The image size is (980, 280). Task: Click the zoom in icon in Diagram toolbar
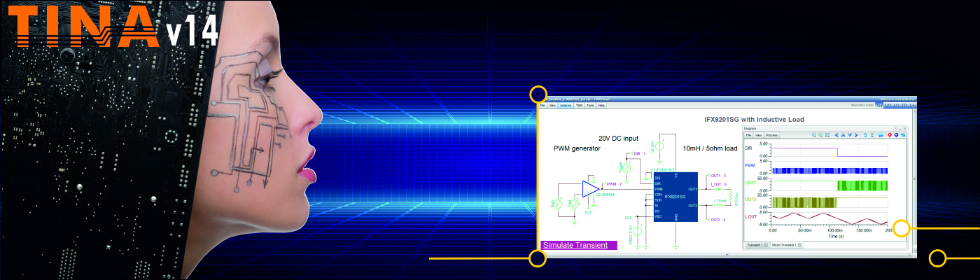[x=814, y=135]
